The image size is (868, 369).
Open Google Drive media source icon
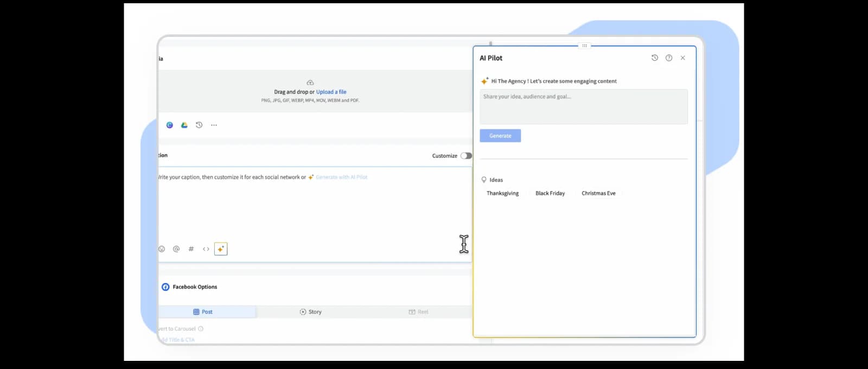[x=184, y=125]
